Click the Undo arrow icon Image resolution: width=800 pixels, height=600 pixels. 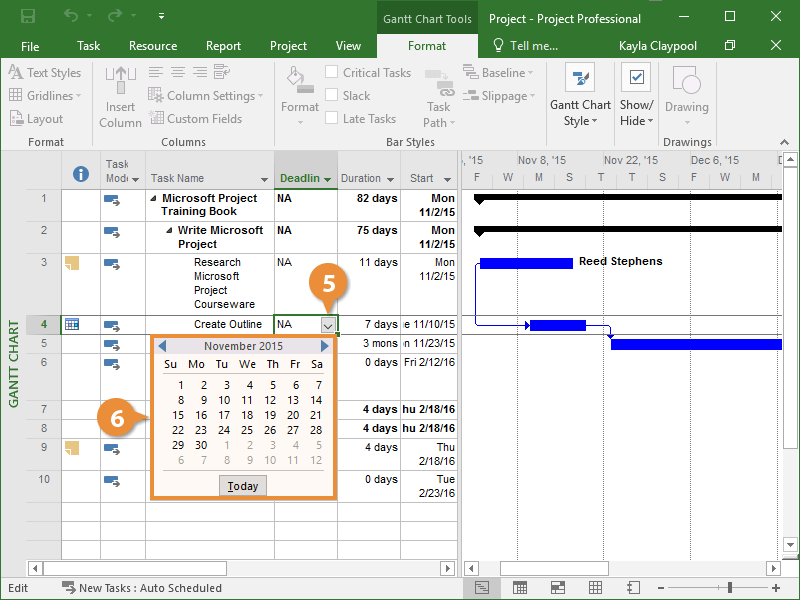[70, 17]
